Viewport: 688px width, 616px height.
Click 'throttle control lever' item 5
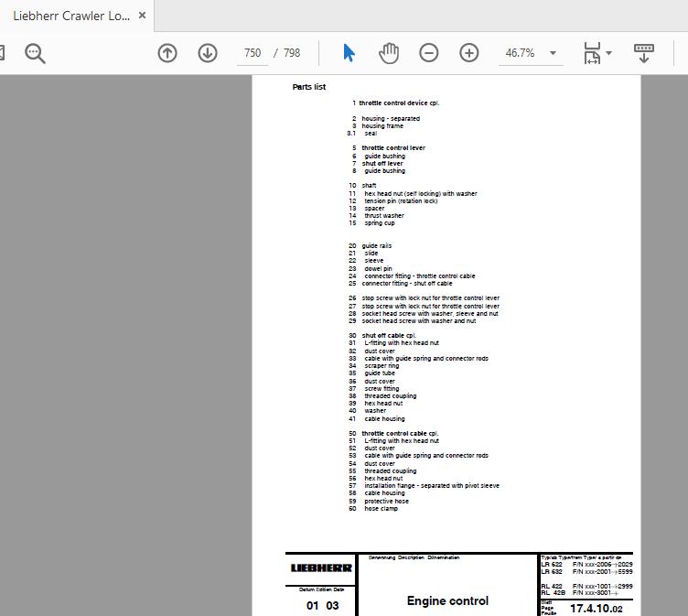coord(393,148)
